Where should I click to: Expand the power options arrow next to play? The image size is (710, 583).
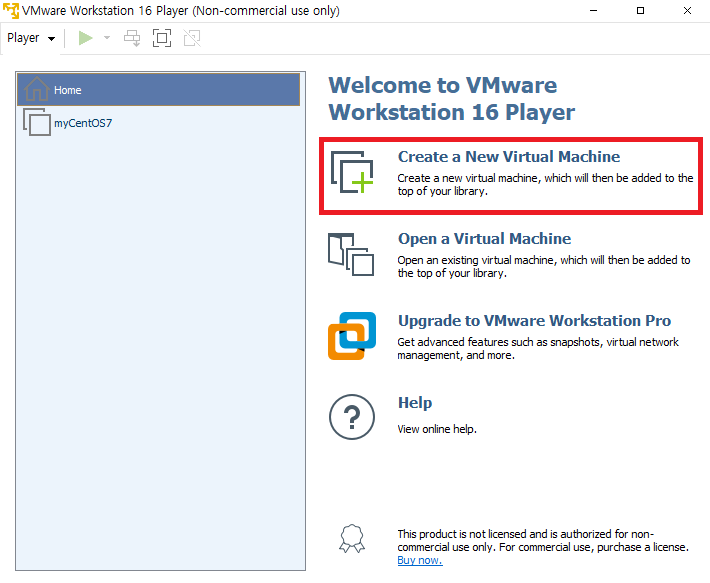107,38
